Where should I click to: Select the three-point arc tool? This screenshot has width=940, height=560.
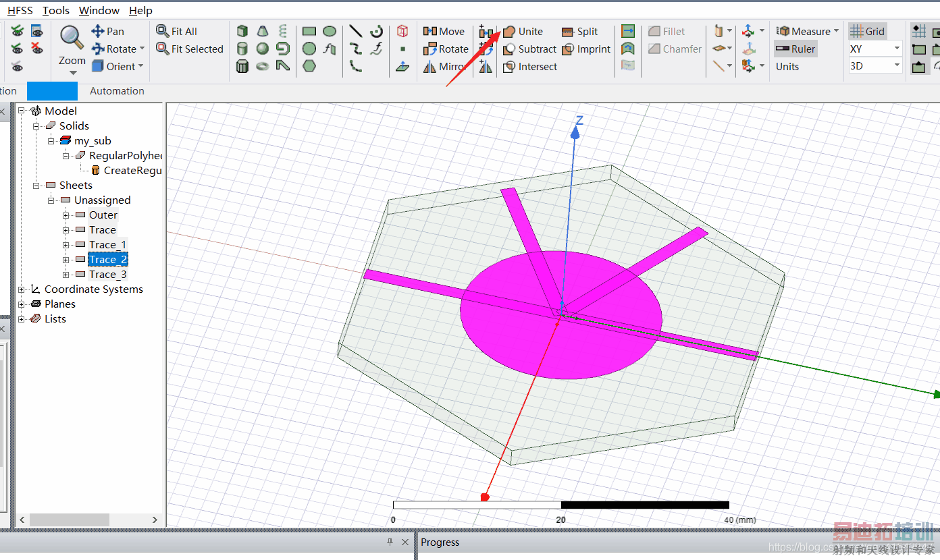coord(356,66)
